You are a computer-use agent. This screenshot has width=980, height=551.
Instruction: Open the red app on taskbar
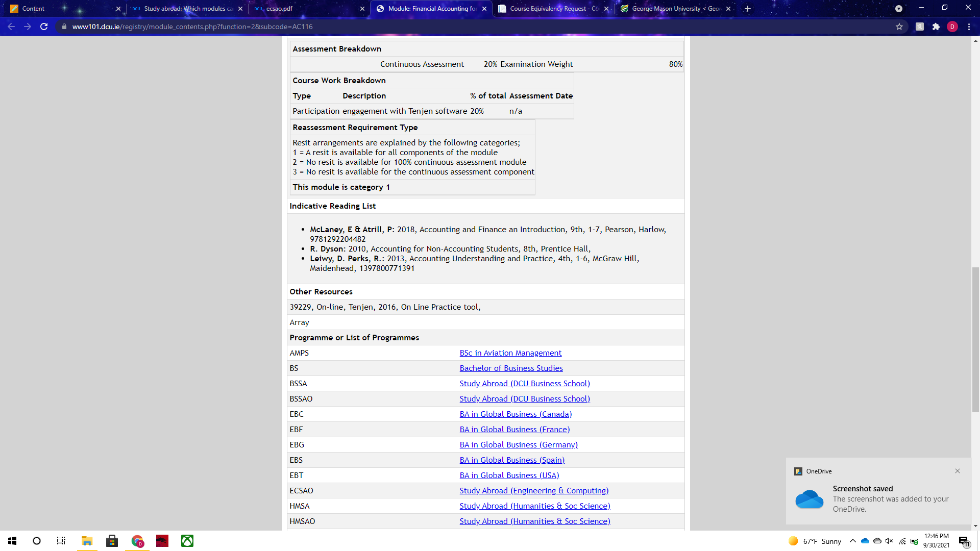tap(162, 541)
